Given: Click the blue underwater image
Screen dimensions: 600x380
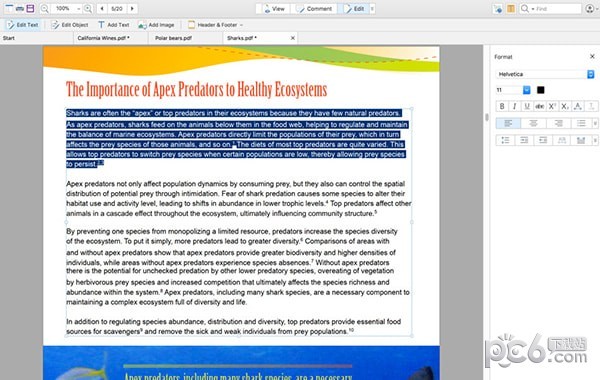Looking at the screenshot, I should click(241, 363).
